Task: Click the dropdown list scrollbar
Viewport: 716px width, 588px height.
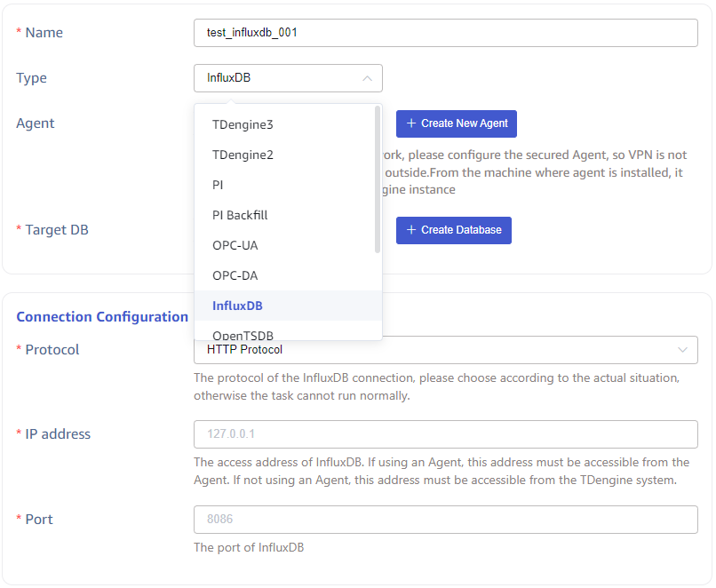Action: 378,179
